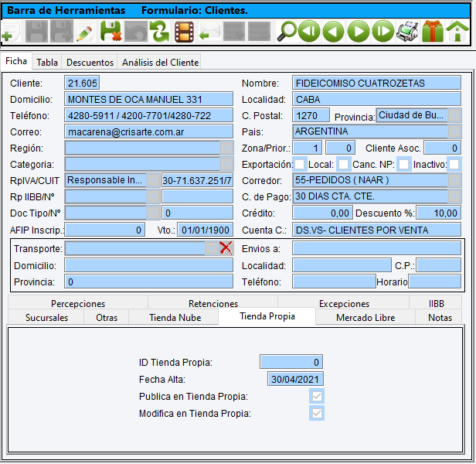Click the printer icon

tap(407, 32)
